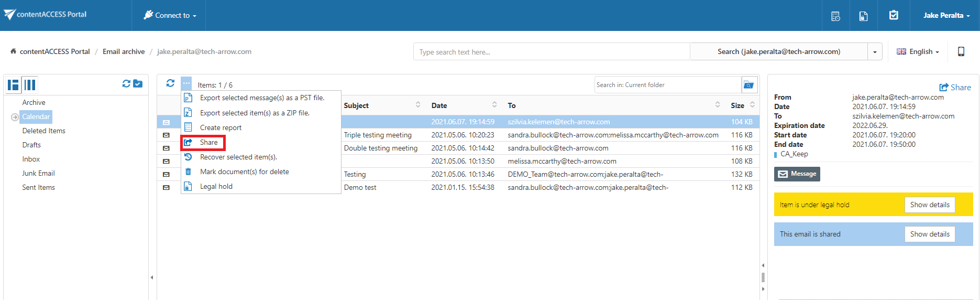The image size is (980, 300).
Task: Open the search scope dropdown arrow
Action: tap(875, 52)
